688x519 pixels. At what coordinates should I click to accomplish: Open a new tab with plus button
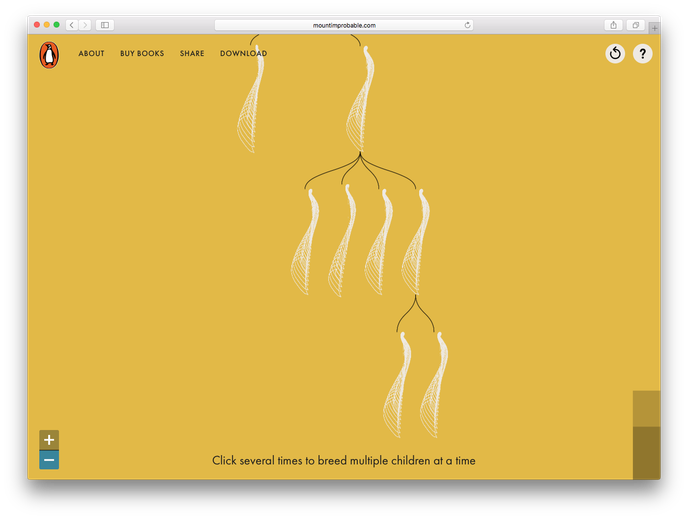point(654,28)
